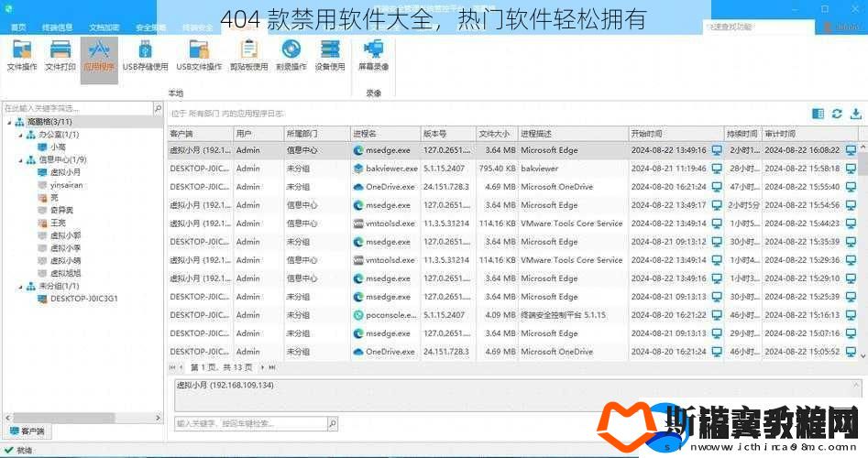
Task: Select the 客户端 tab at bottom left
Action: 27,431
